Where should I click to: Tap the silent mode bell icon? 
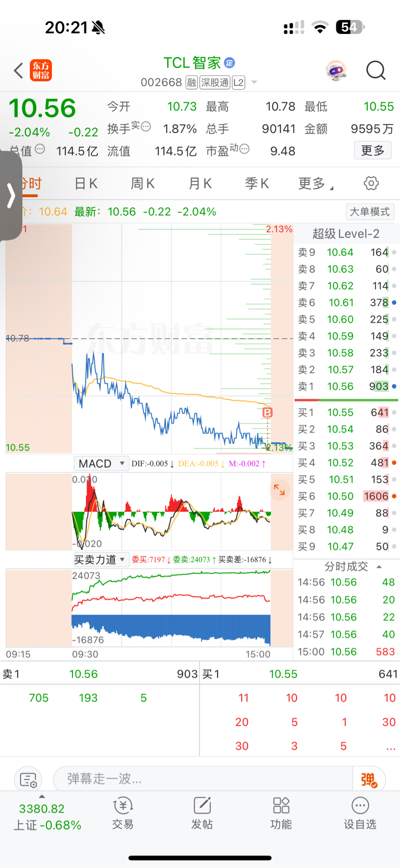98,27
